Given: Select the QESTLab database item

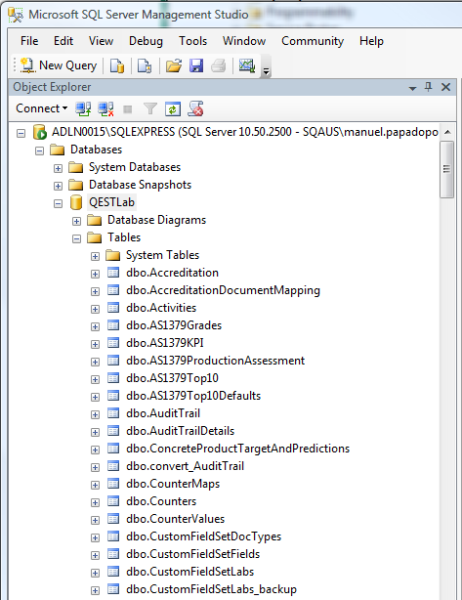Looking at the screenshot, I should point(112,202).
